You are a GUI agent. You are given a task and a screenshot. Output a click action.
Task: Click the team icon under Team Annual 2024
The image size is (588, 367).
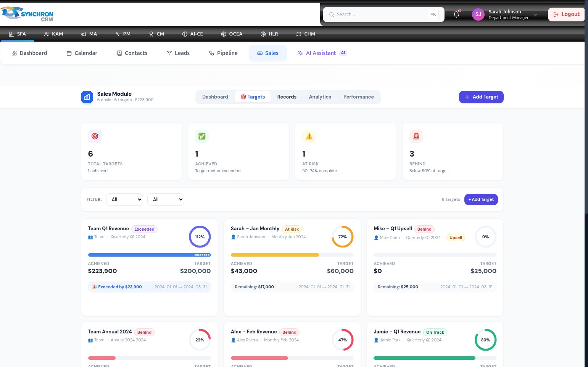90,340
